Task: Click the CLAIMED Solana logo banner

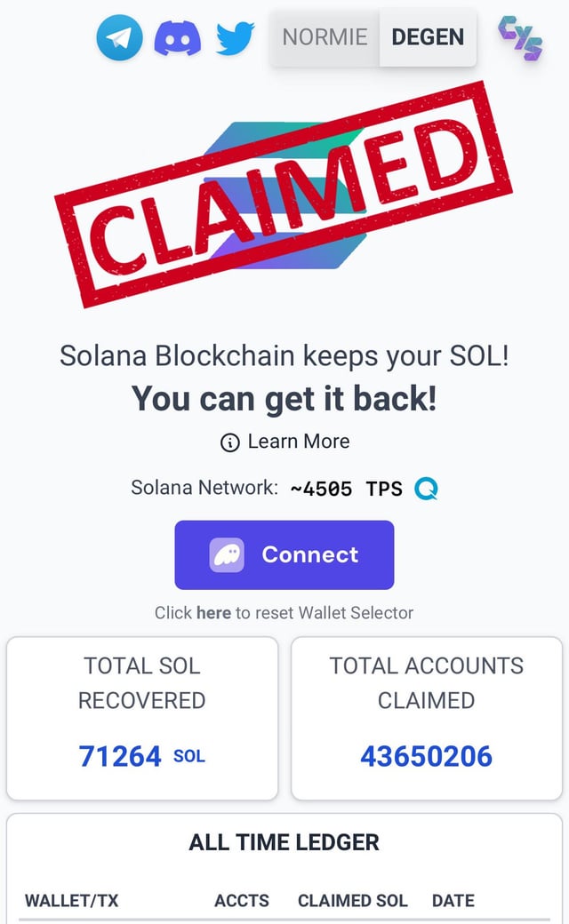Action: click(283, 193)
